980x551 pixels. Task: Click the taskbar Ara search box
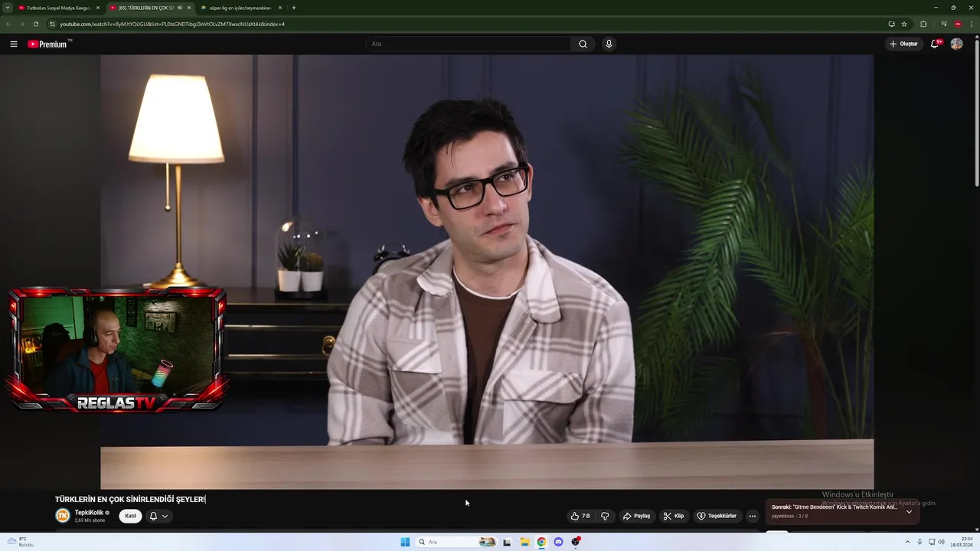[x=457, y=542]
